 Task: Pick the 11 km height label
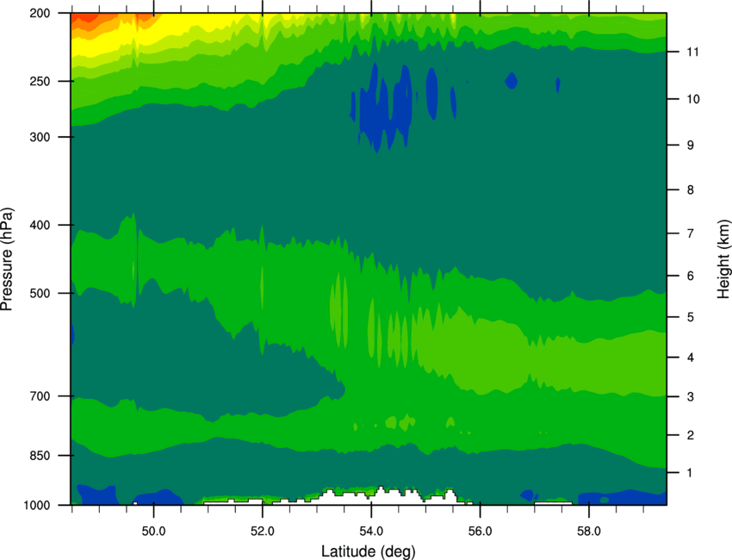pos(692,52)
